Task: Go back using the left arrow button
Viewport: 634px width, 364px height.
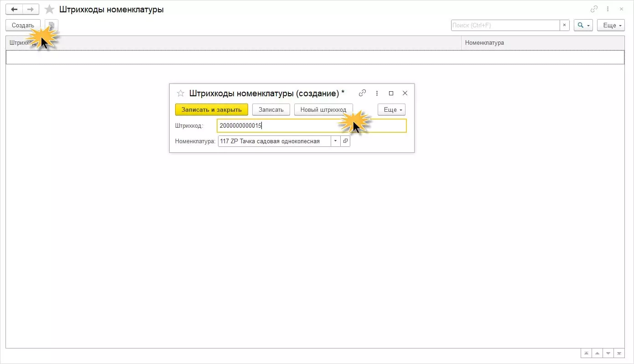Action: 14,9
